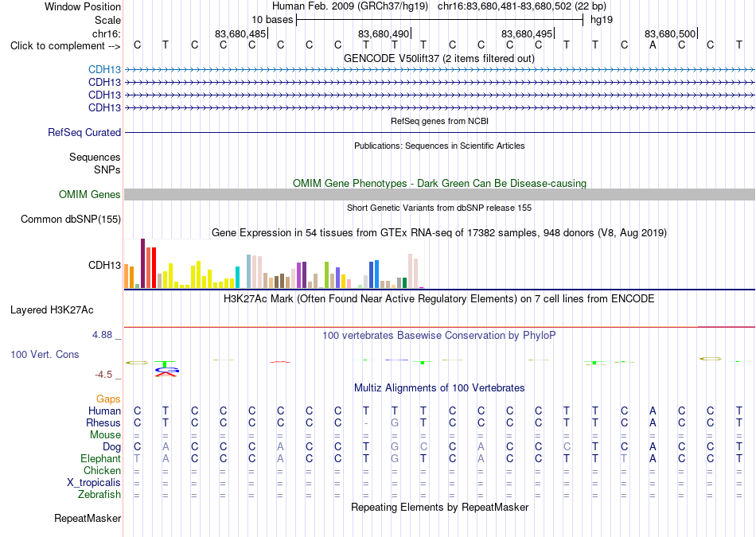This screenshot has width=756, height=537.
Task: Click the -4.5 conservation lower limit
Action: click(103, 375)
